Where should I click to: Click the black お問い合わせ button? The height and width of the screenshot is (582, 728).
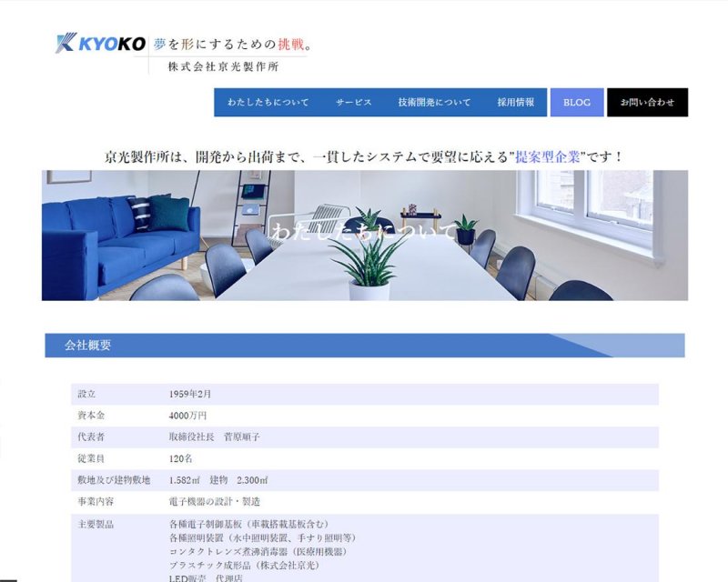coord(647,103)
